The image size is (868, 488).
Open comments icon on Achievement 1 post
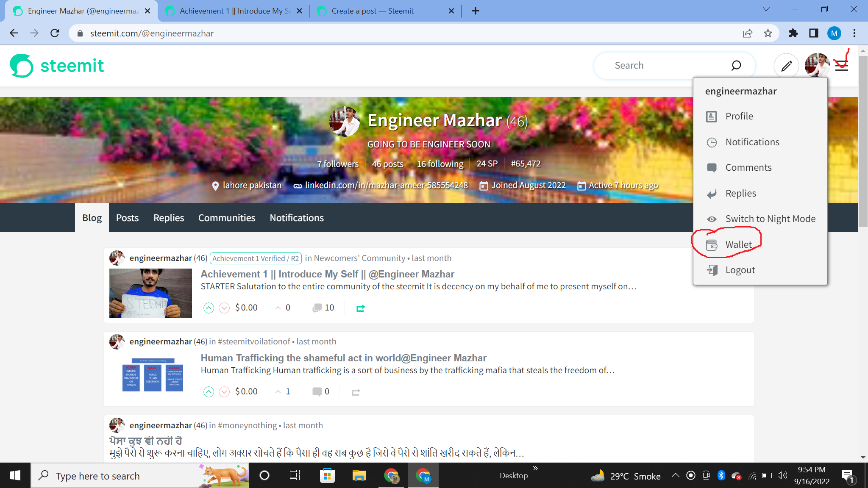[x=317, y=308]
